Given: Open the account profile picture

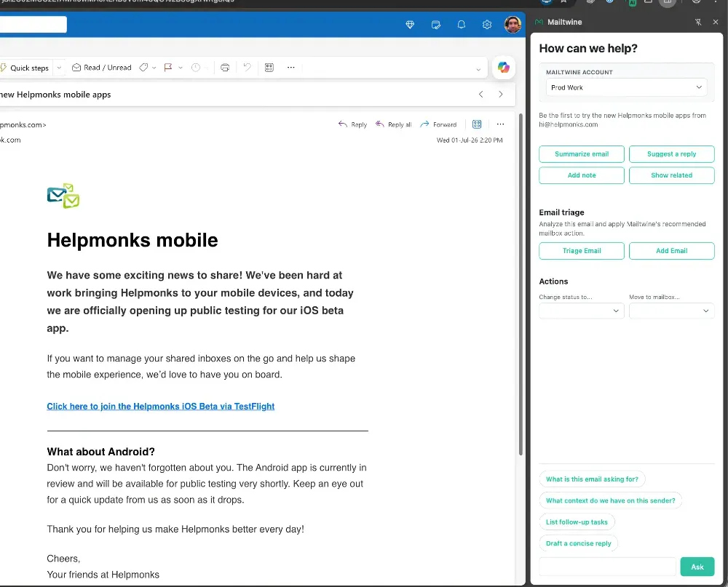Looking at the screenshot, I should click(513, 25).
